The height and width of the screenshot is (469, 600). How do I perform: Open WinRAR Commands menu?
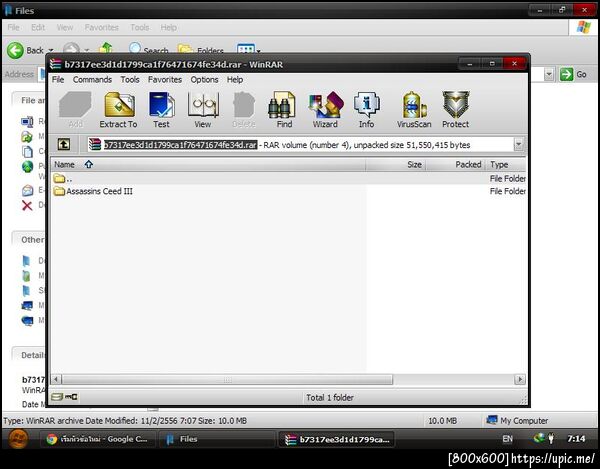(x=92, y=80)
